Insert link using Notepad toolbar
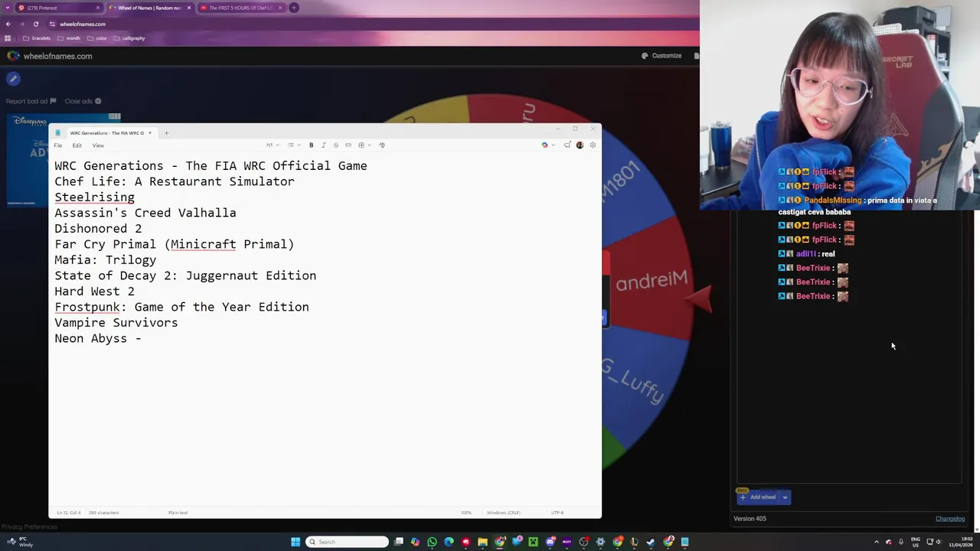The height and width of the screenshot is (551, 980). (348, 145)
